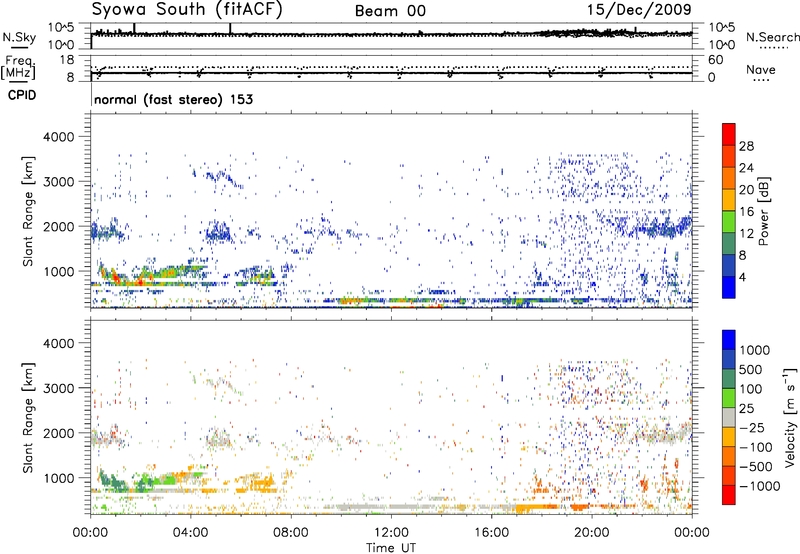Click the 'Nave' legend label
This screenshot has width=800, height=554.
[761, 69]
